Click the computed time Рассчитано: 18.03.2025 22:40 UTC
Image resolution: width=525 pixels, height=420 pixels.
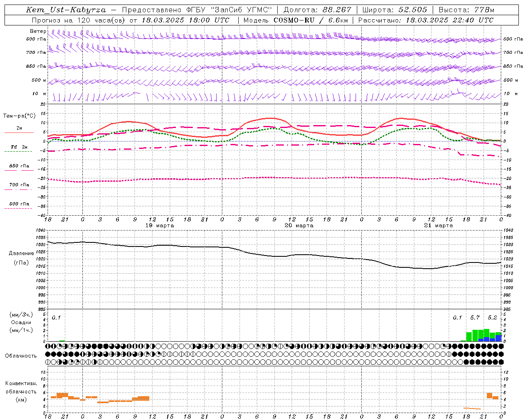[x=426, y=20]
